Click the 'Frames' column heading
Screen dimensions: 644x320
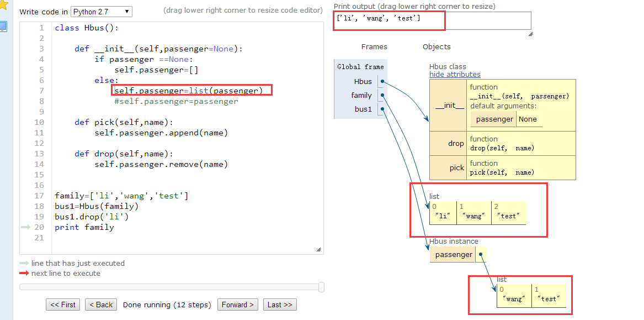374,47
